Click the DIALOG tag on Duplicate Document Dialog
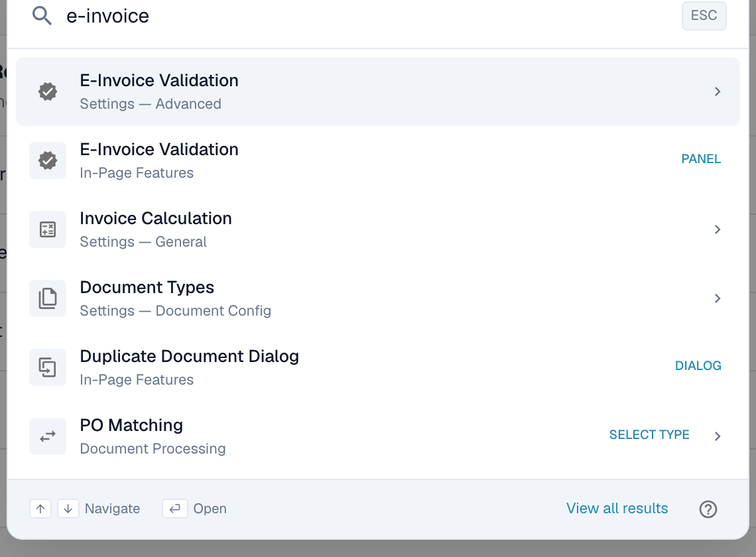The image size is (756, 557). 698,365
